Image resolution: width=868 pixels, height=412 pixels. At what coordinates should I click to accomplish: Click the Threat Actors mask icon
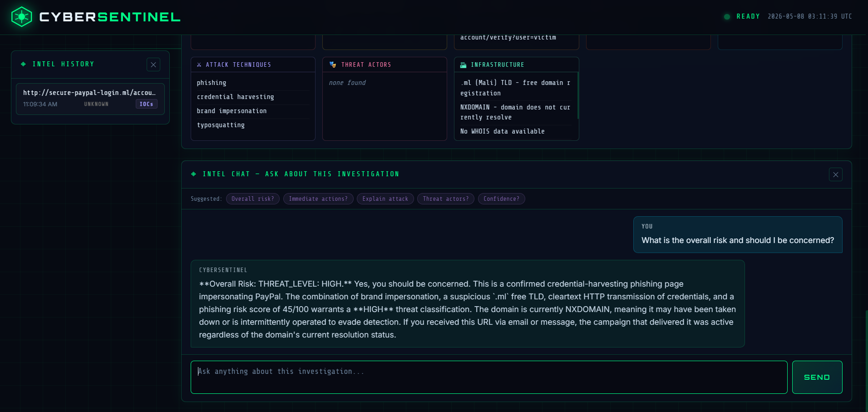click(x=333, y=65)
